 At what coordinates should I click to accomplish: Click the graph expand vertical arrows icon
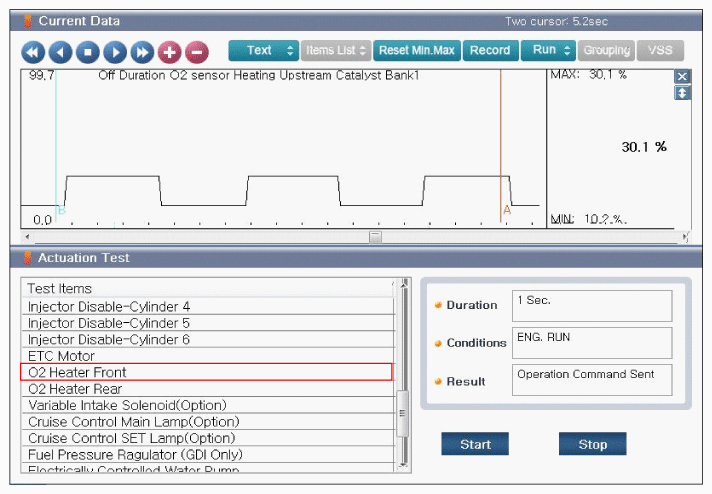(682, 93)
